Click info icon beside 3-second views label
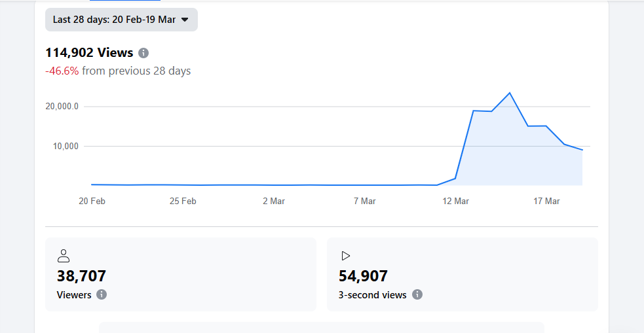 [x=417, y=295]
